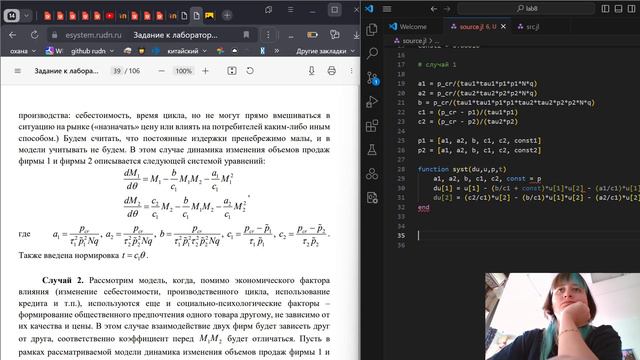
Task: Click the 'Задание к лабора...' PDF title text
Action: pyautogui.click(x=66, y=71)
